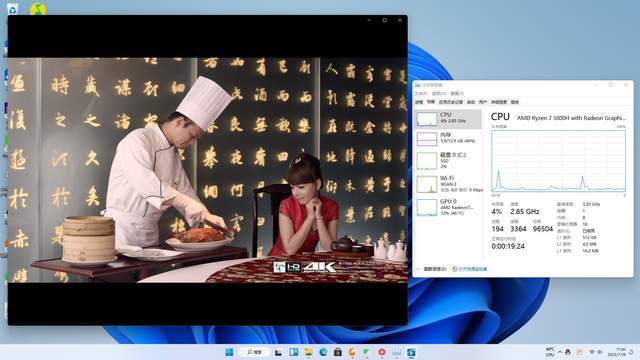This screenshot has height=360, width=640.
Task: Open the notification center icon
Action: click(x=631, y=352)
